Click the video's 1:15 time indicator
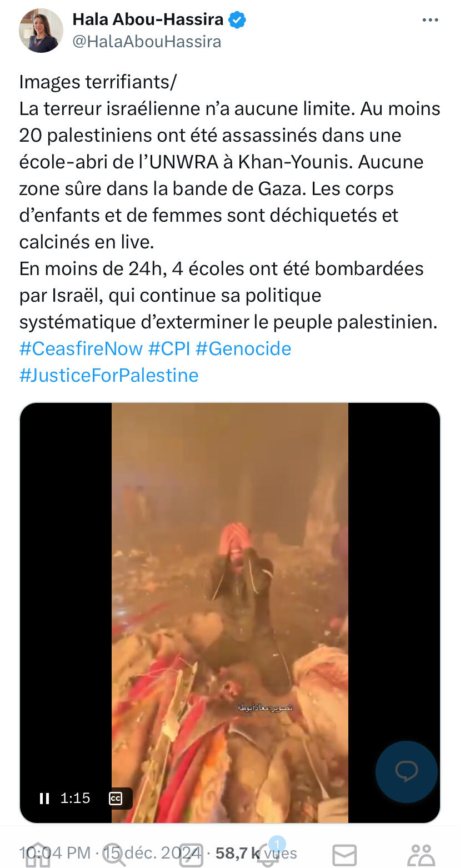 (75, 799)
